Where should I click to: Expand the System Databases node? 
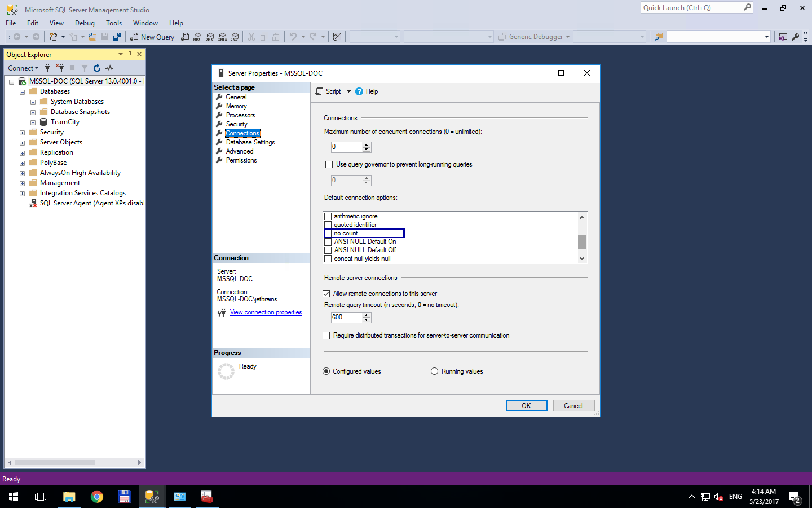(x=33, y=102)
